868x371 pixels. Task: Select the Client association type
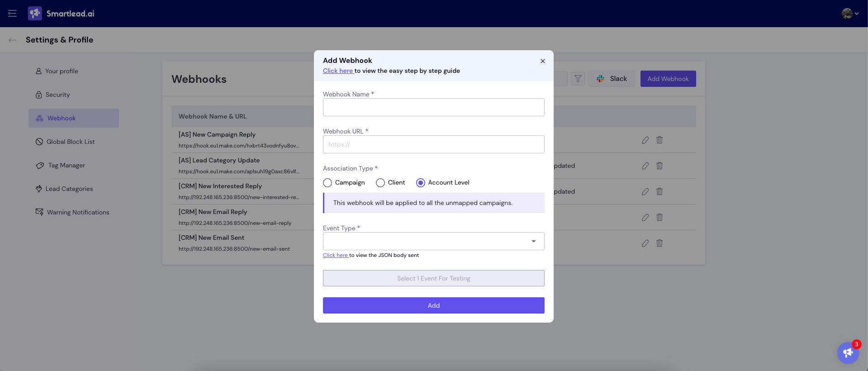[380, 183]
